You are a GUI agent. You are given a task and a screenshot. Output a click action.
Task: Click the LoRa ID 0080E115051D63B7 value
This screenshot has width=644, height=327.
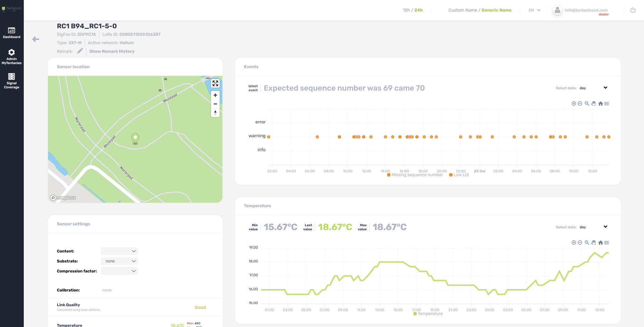click(x=140, y=34)
